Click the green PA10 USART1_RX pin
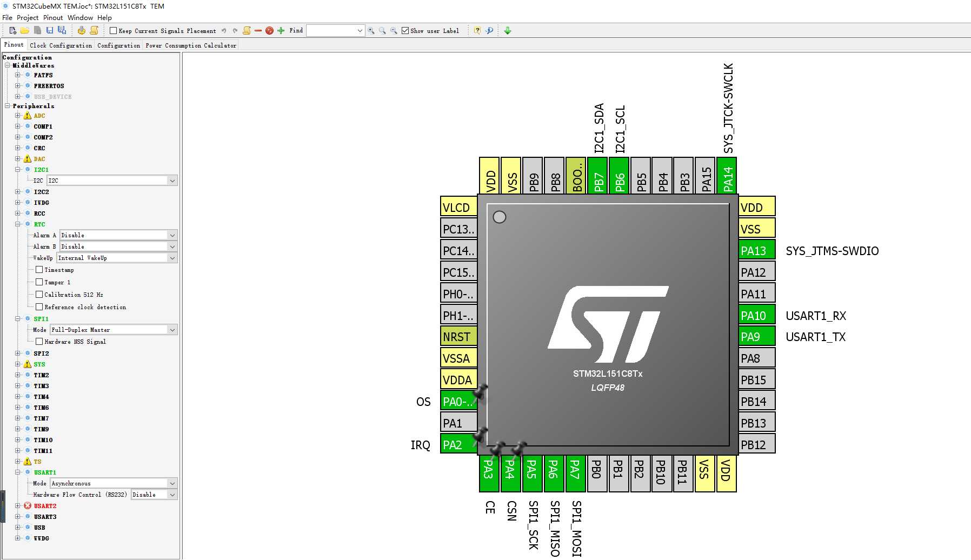 coord(756,315)
